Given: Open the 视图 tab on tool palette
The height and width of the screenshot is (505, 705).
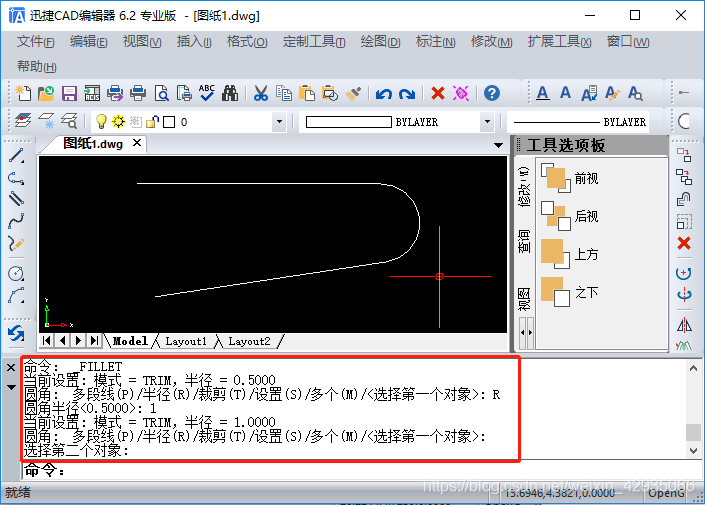Looking at the screenshot, I should pos(524,299).
